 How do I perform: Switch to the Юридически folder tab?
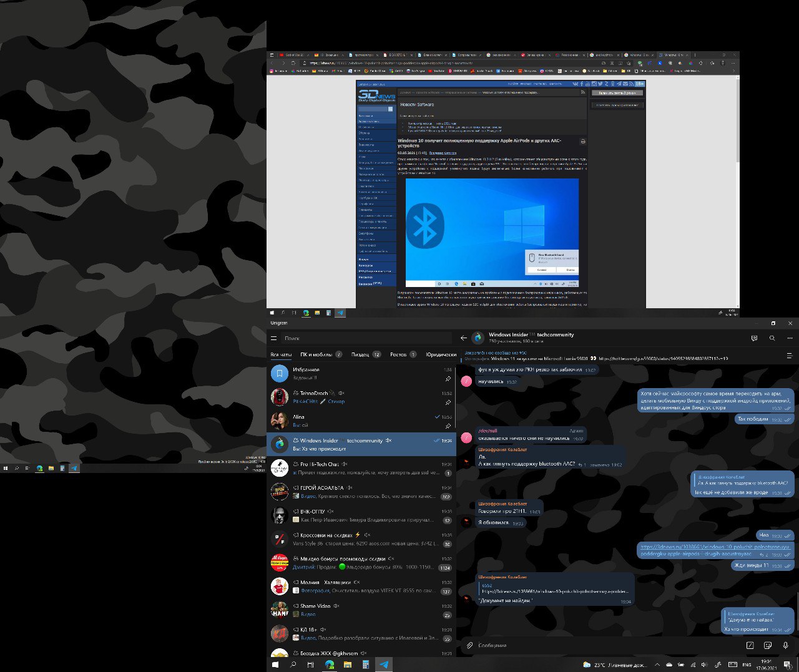click(441, 354)
